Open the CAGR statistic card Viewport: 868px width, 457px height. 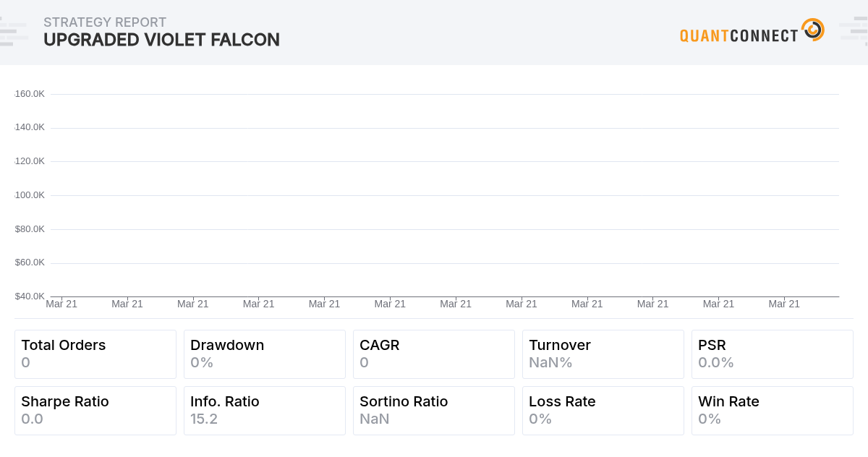tap(433, 354)
